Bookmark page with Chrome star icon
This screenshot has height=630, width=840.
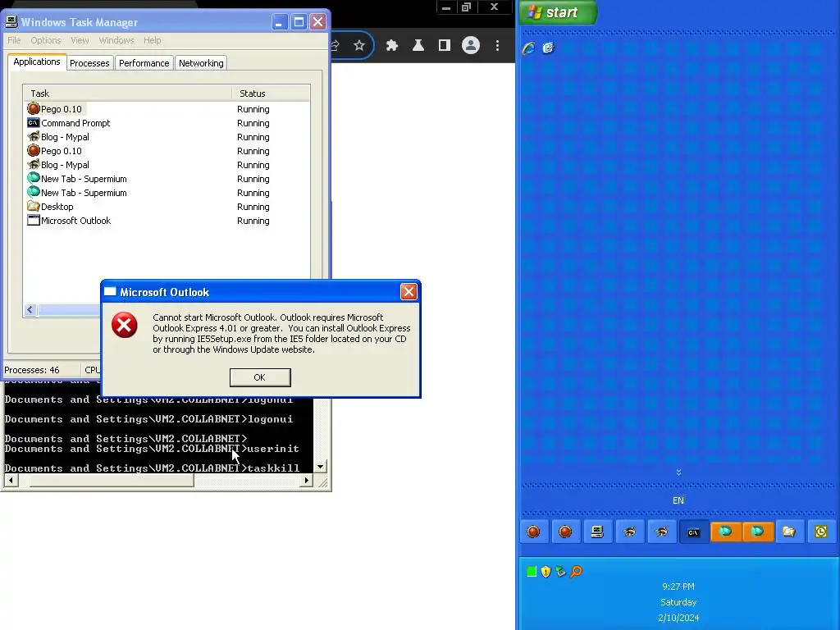[359, 46]
